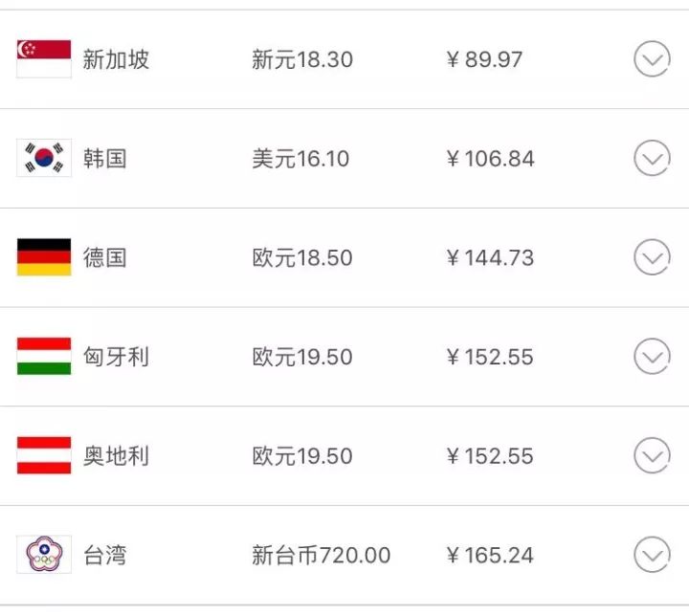Click the Austria flag icon
Viewport: 689px width, 616px height.
pos(44,456)
